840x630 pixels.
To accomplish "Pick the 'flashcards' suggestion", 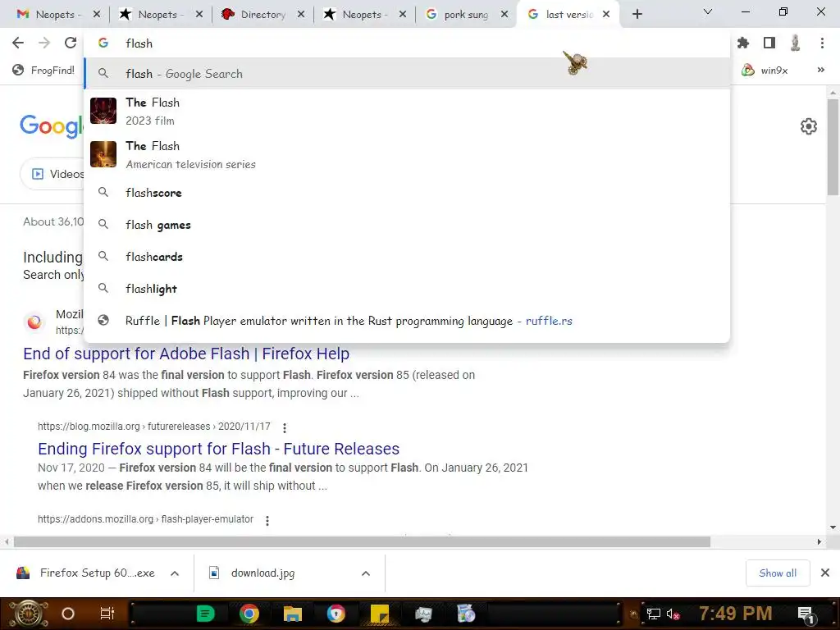I will [407, 257].
